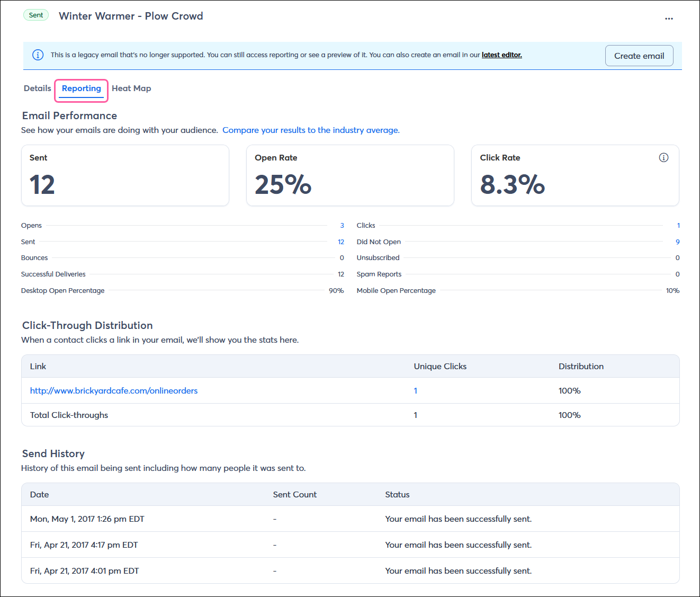This screenshot has width=700, height=597.
Task: Select the Reporting tab
Action: click(x=82, y=88)
